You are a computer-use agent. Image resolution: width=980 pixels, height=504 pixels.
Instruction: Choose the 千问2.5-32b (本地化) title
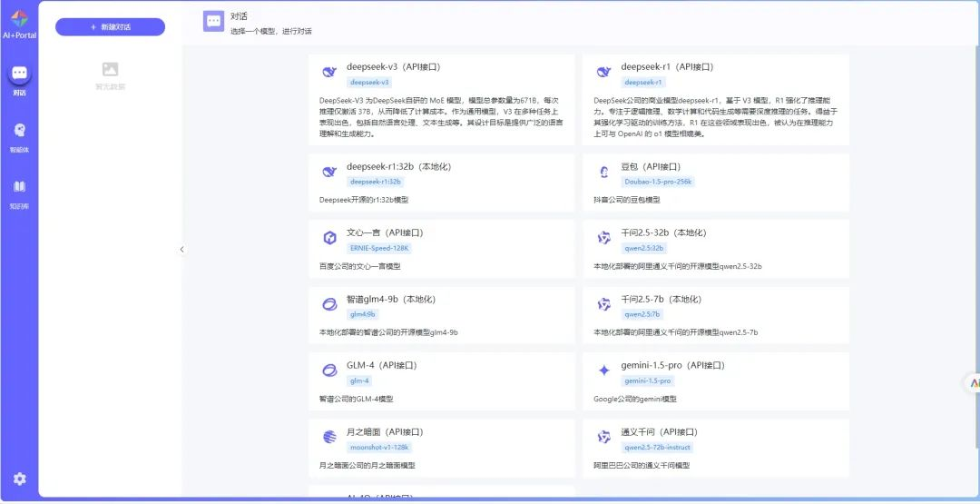pos(663,232)
